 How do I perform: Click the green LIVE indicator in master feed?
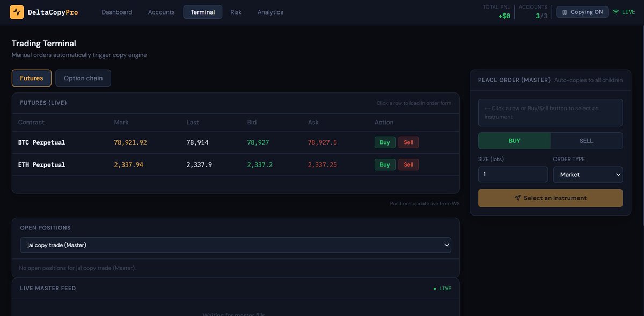click(x=443, y=289)
